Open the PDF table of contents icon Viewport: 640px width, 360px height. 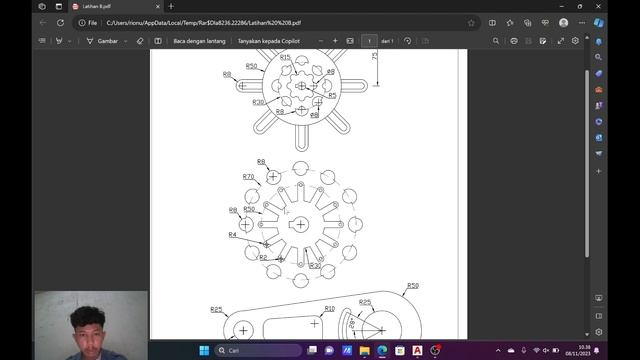(x=42, y=41)
